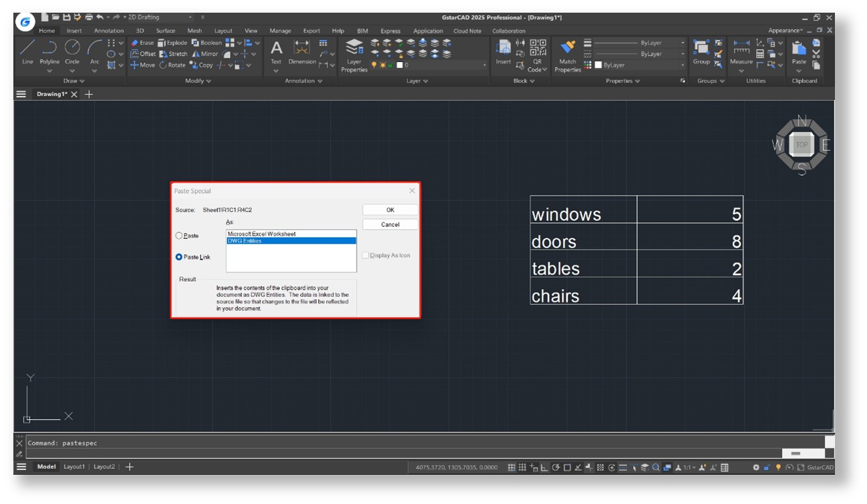Check the Display As Icon checkbox
Screen dimensions: 867x504
(365, 256)
